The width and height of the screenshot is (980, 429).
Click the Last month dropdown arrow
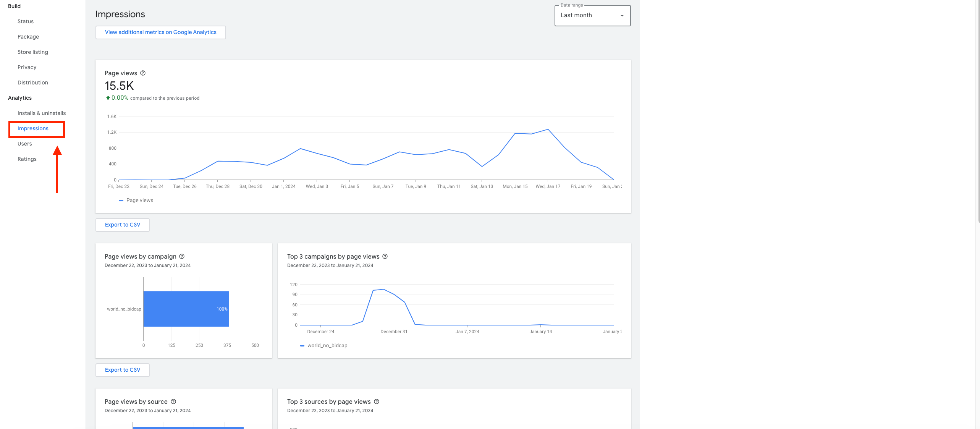pos(622,16)
